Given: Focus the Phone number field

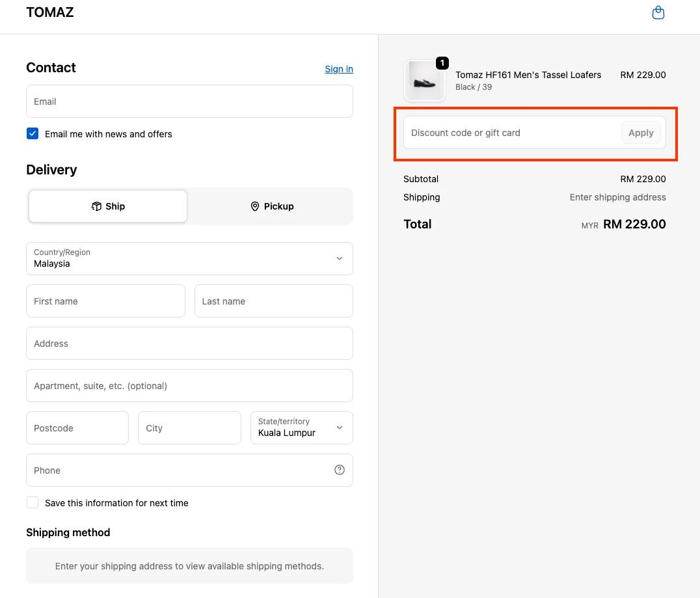Looking at the screenshot, I should pyautogui.click(x=189, y=470).
